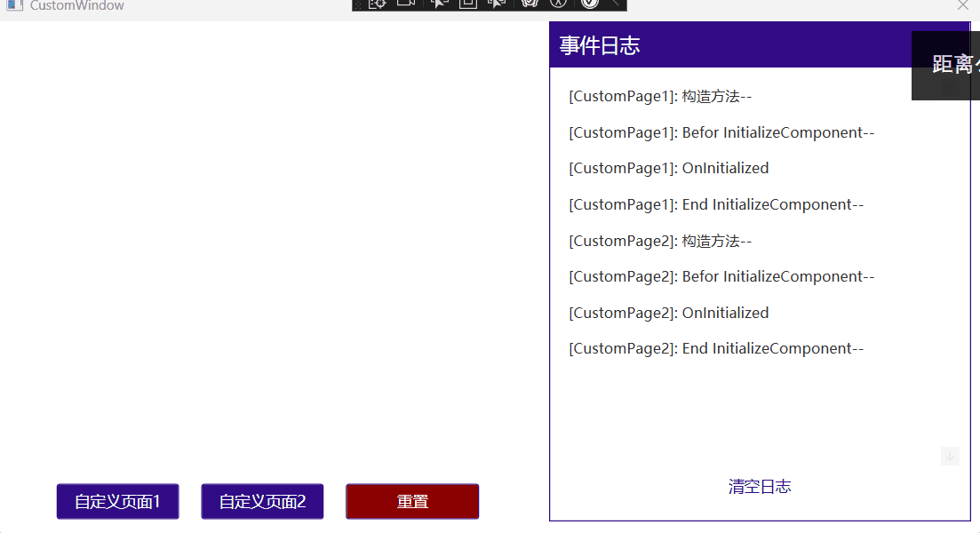Open Live Visual Tree from debug toolbar
Viewport: 980px width, 533px height.
pyautogui.click(x=378, y=4)
